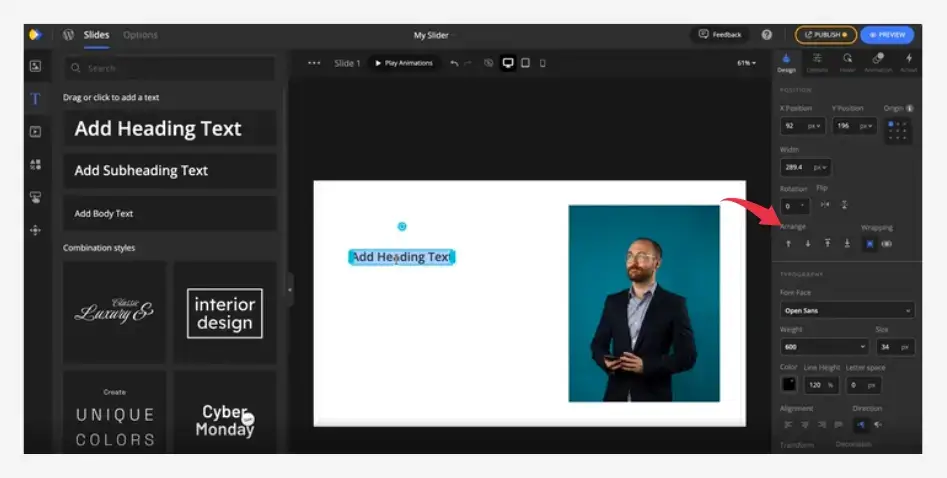
Task: Select desktop device view toggle
Action: [508, 63]
